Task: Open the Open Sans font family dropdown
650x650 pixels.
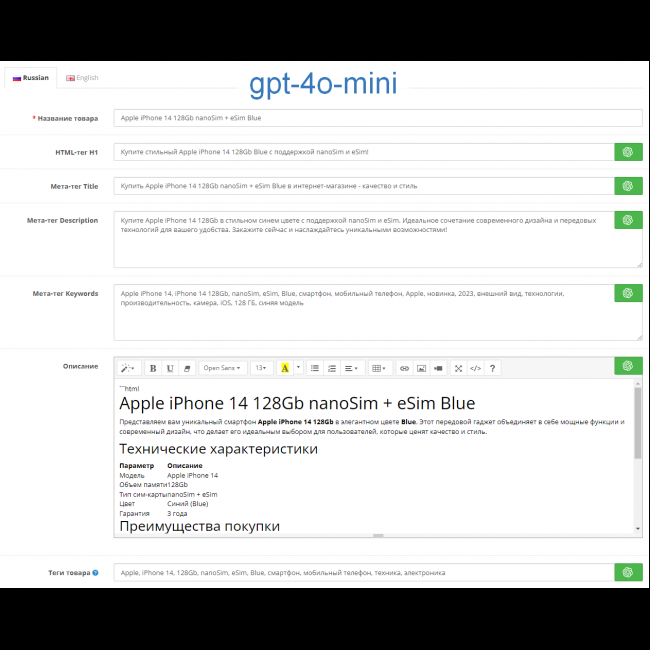Action: (222, 368)
